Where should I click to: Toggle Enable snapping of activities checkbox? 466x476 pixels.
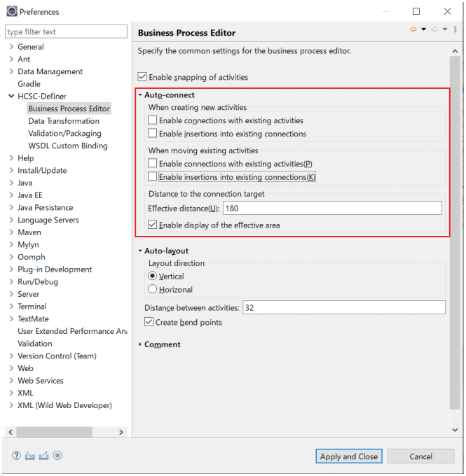(x=142, y=77)
